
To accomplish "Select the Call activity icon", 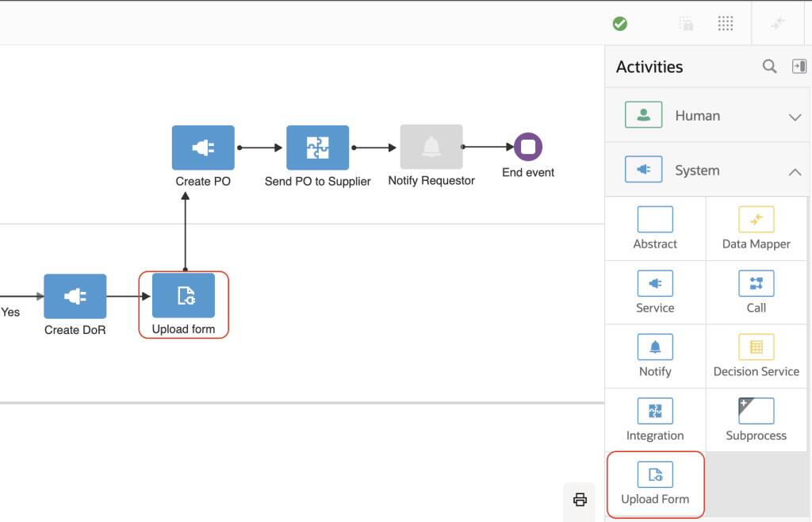I will pos(756,283).
